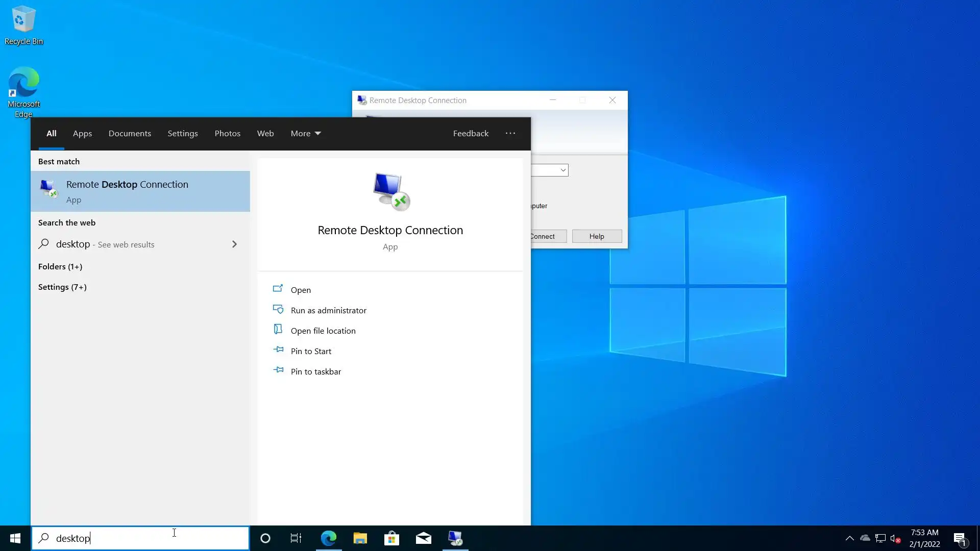The height and width of the screenshot is (551, 980).
Task: Expand desktop web results chevron
Action: 234,244
